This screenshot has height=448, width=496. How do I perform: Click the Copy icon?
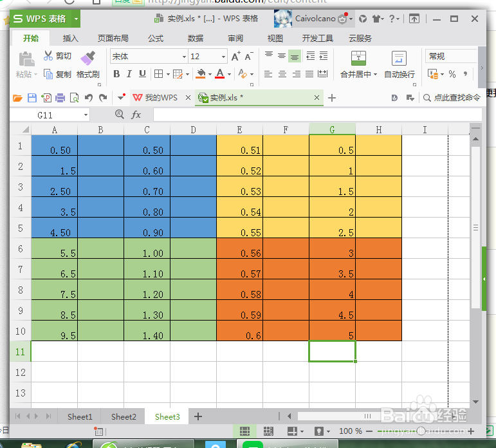pyautogui.click(x=48, y=74)
